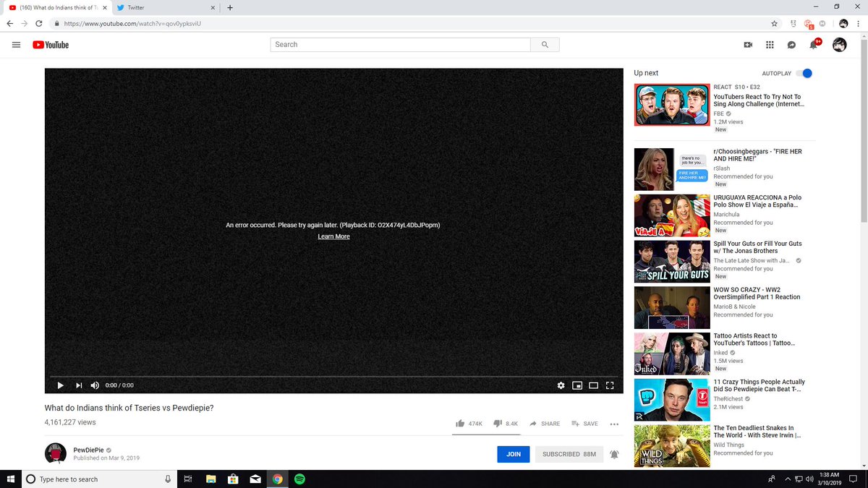The image size is (868, 488).
Task: Open the Chrome three-dot menu
Action: tap(859, 23)
